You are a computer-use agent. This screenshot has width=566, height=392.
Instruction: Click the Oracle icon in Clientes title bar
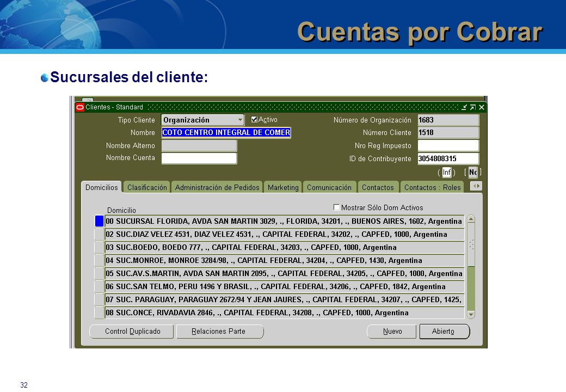pyautogui.click(x=80, y=107)
